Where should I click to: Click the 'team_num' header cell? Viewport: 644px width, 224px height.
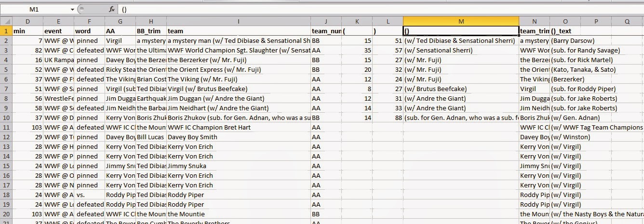(326, 31)
